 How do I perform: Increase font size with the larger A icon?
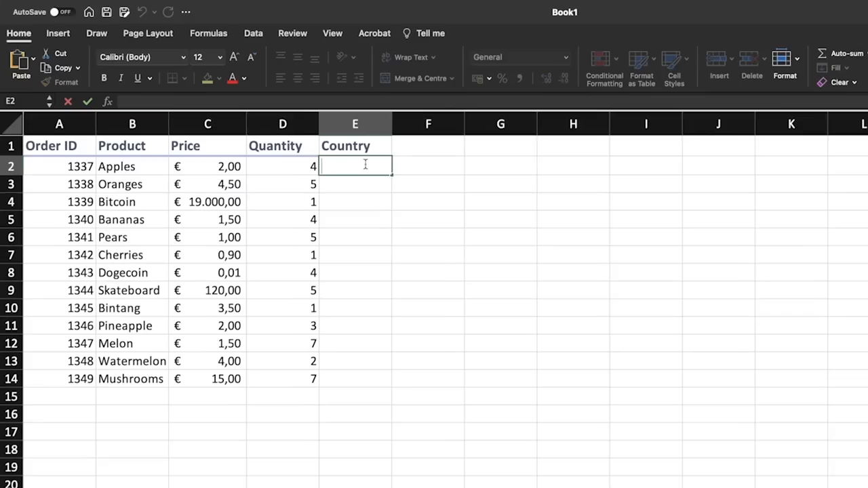(234, 57)
